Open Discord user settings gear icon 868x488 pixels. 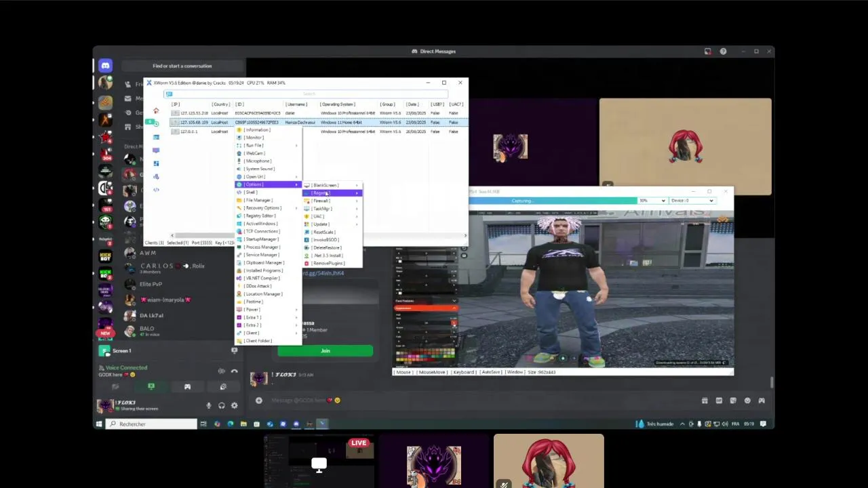click(234, 405)
